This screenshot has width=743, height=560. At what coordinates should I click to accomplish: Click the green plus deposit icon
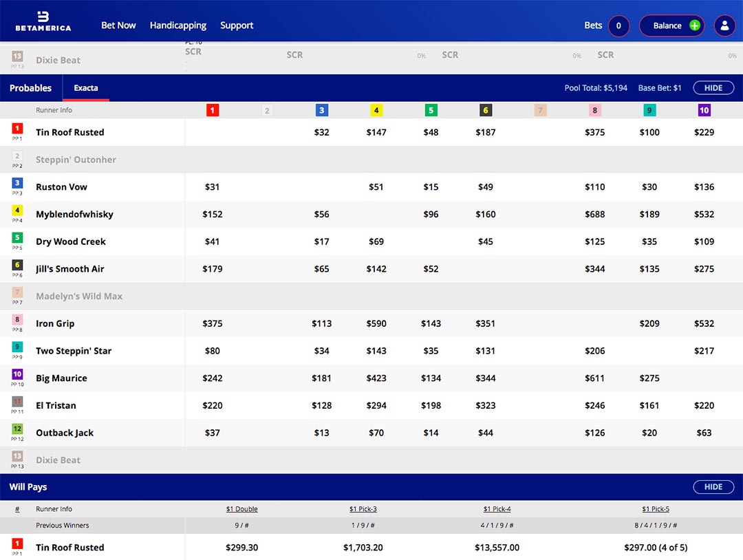click(694, 25)
